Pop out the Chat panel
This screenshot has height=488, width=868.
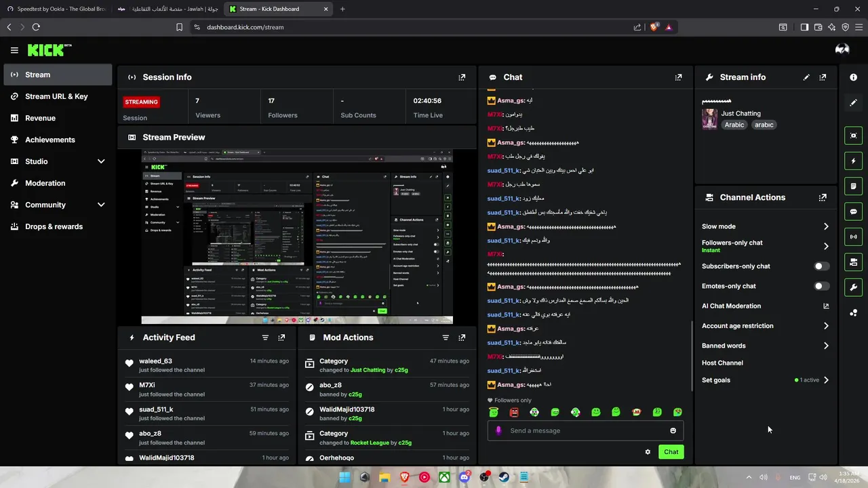click(678, 77)
